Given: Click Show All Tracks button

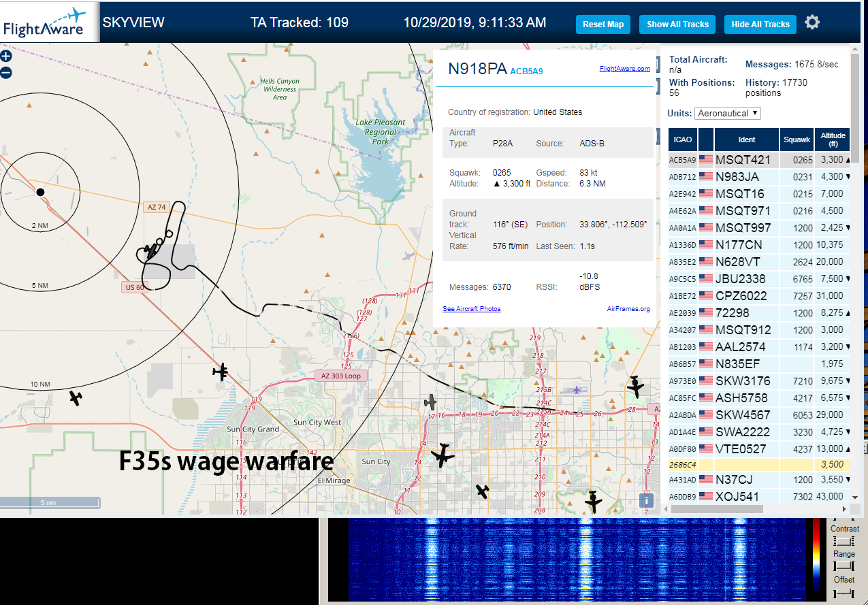Looking at the screenshot, I should (677, 24).
